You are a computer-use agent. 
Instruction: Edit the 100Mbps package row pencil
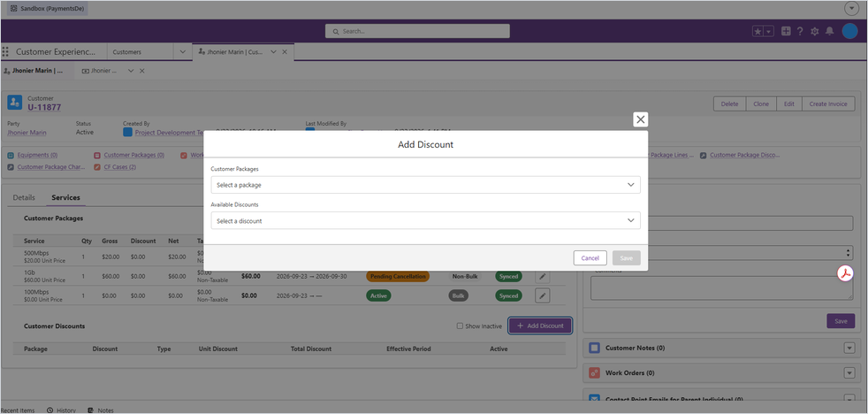543,296
